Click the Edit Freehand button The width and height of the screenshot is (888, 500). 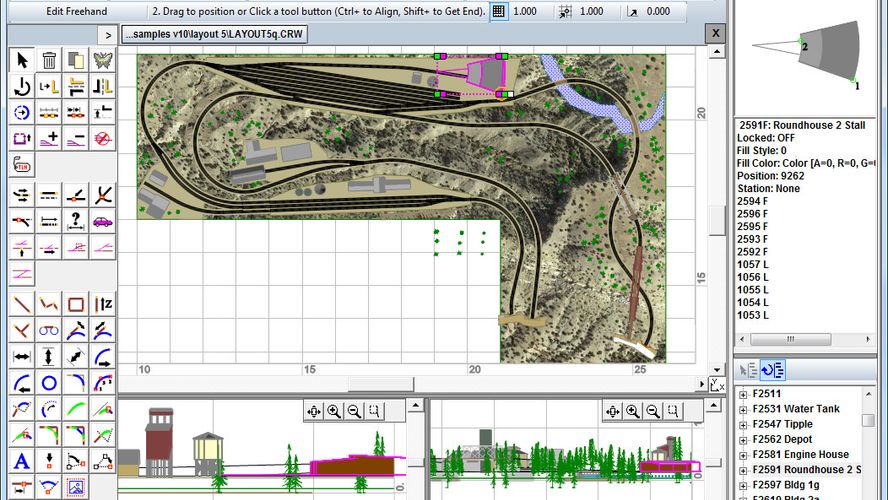[x=77, y=11]
